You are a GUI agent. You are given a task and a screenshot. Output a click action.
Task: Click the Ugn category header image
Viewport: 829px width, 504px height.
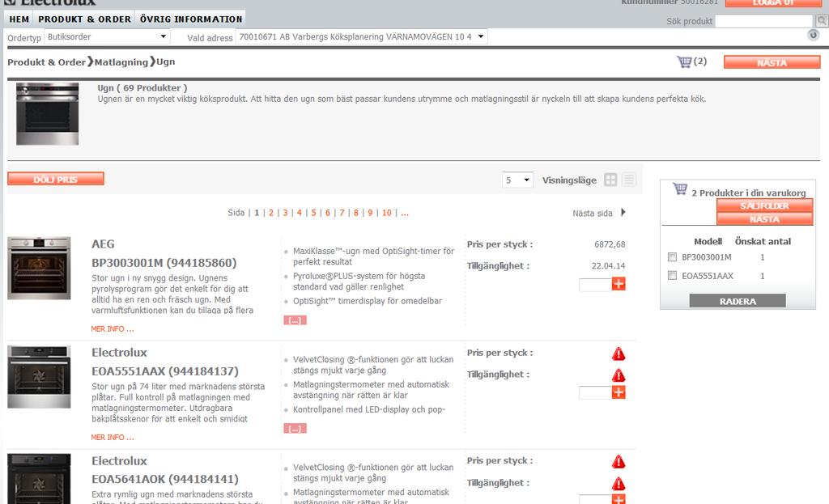48,113
